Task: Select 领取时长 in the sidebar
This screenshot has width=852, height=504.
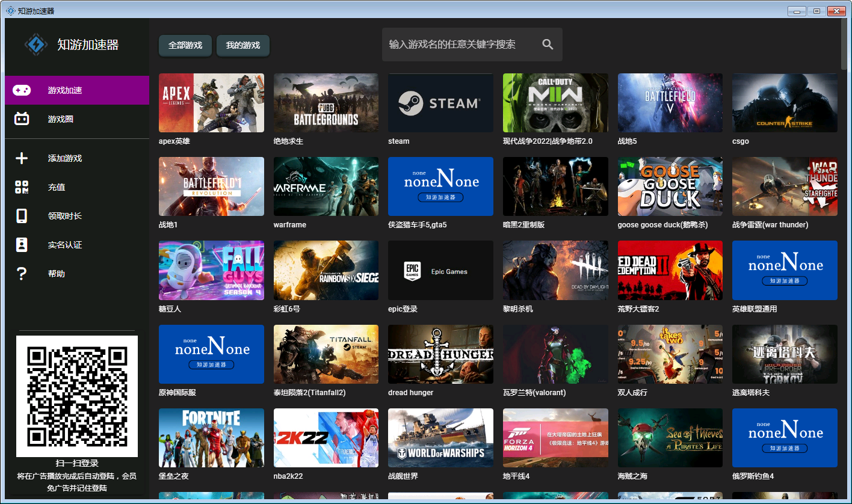Action: 77,216
